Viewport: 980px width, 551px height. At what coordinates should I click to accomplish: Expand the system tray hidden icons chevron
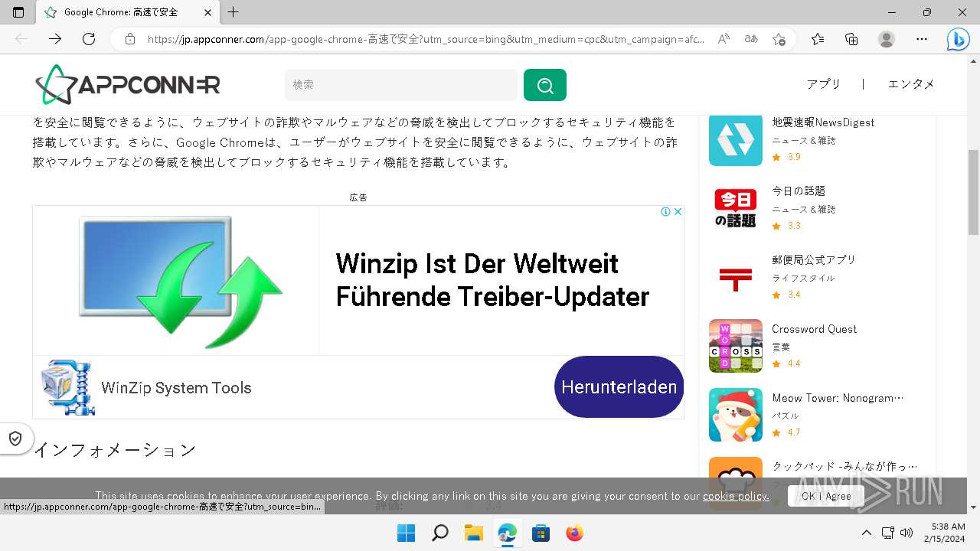click(866, 533)
